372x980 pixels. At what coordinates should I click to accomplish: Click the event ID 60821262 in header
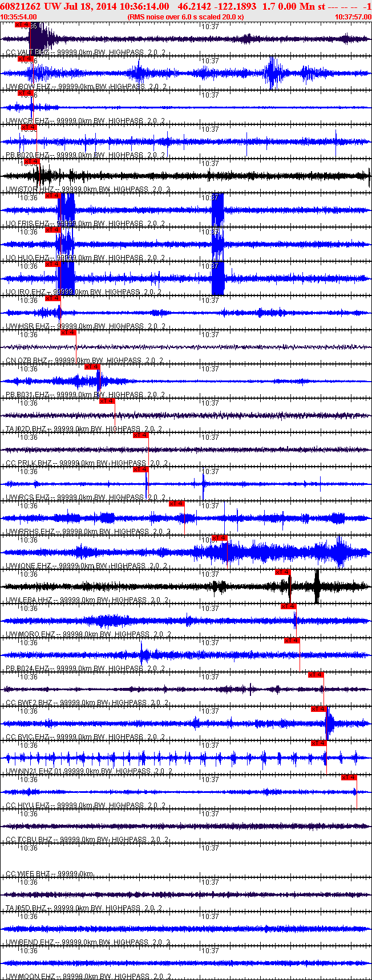(x=19, y=6)
